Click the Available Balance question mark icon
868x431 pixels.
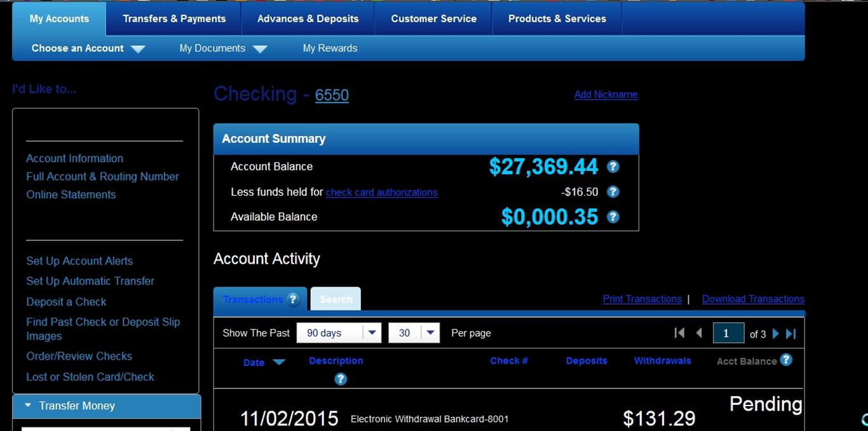[x=613, y=217]
